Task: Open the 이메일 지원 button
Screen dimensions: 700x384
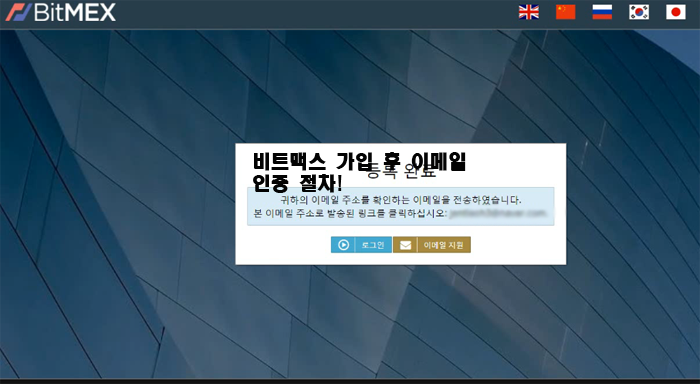Action: 432,245
